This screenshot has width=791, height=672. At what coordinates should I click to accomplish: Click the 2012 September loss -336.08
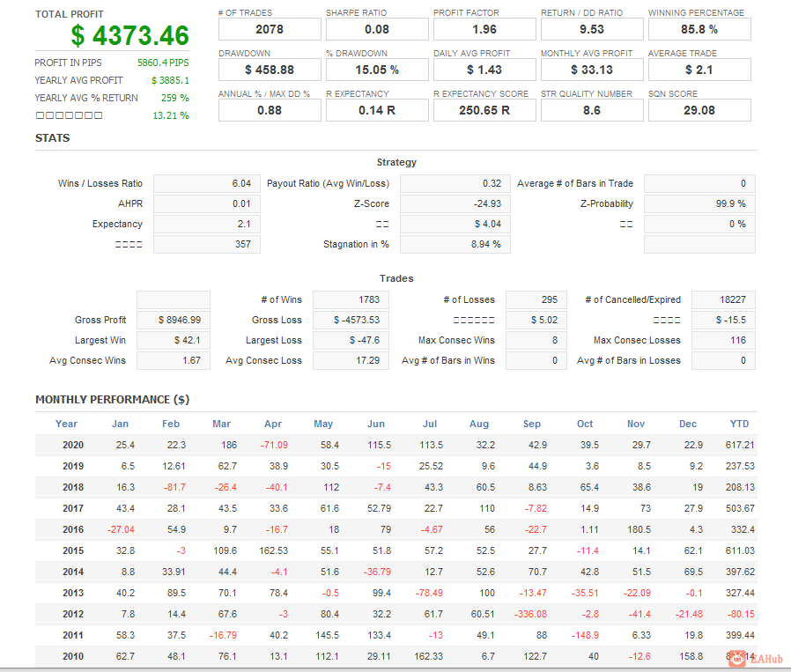tap(530, 614)
